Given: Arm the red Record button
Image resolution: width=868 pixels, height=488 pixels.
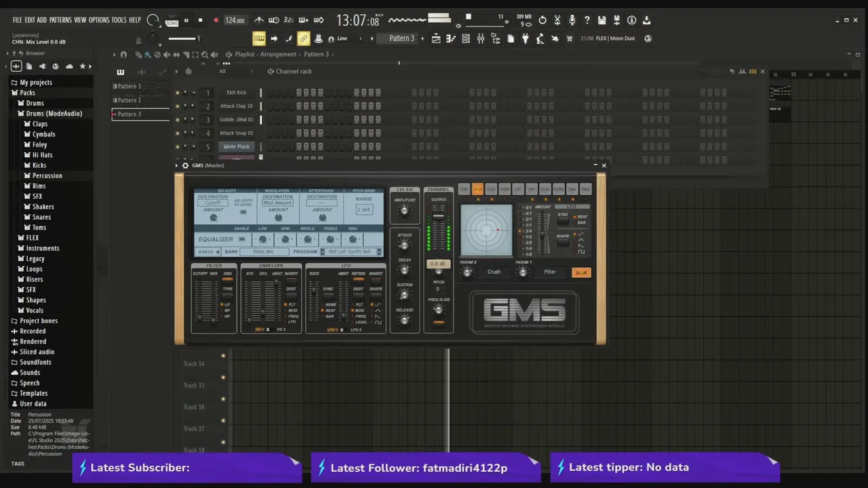Looking at the screenshot, I should (x=216, y=20).
